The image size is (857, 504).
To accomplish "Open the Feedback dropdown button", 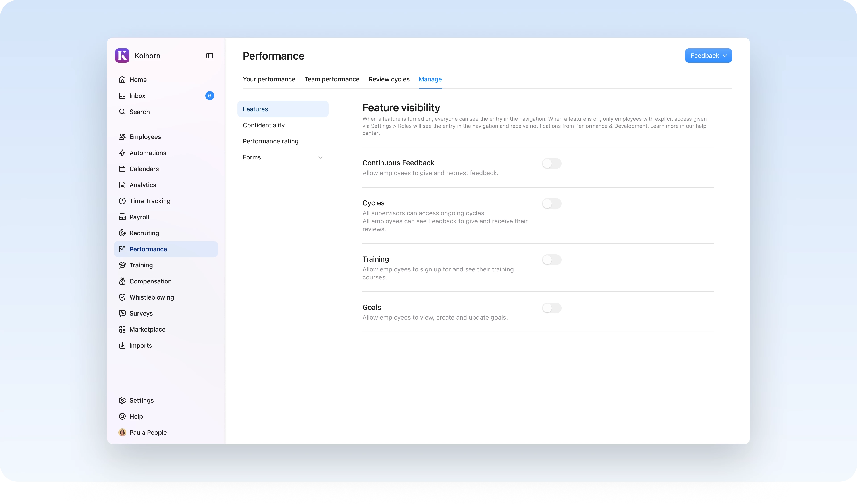I will [x=708, y=56].
